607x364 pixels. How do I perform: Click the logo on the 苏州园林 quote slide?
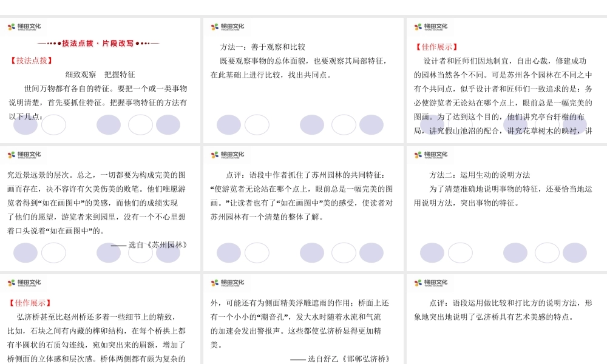(x=24, y=155)
